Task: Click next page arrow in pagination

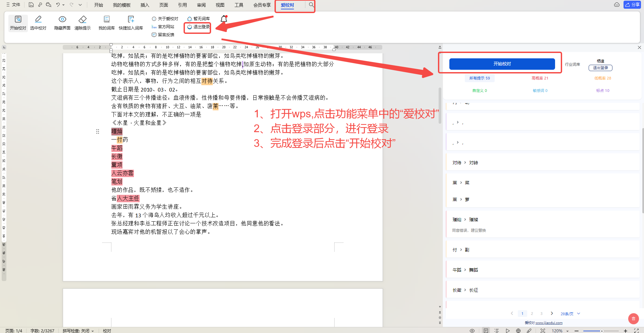Action: click(552, 314)
